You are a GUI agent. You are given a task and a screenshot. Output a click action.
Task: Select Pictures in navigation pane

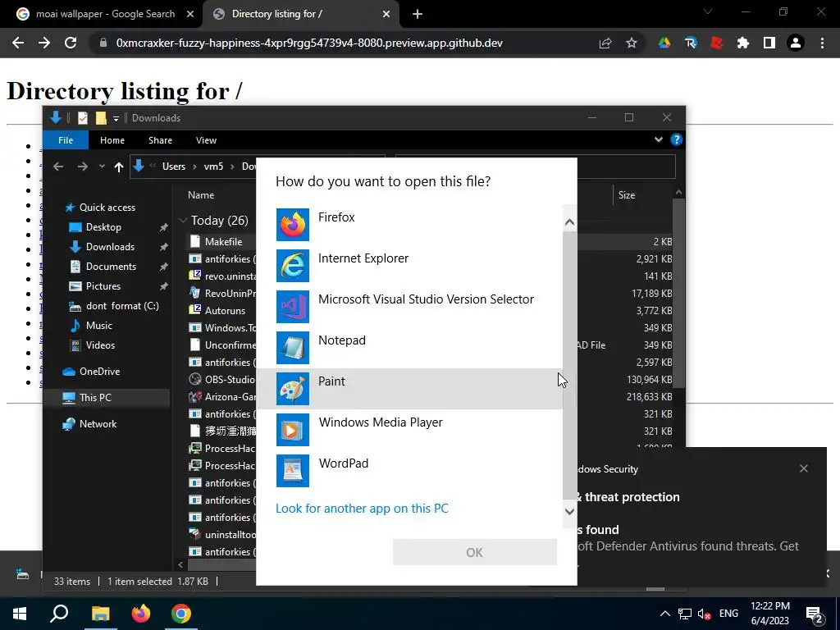pyautogui.click(x=103, y=286)
